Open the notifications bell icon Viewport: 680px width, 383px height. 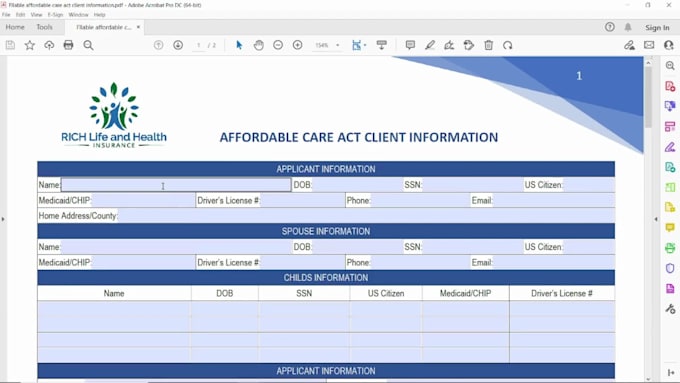628,27
